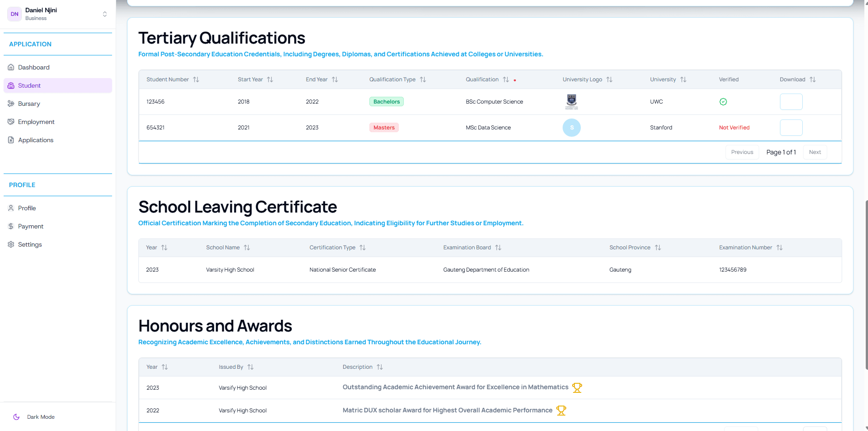
Task: Open the Applications menu item
Action: (35, 140)
